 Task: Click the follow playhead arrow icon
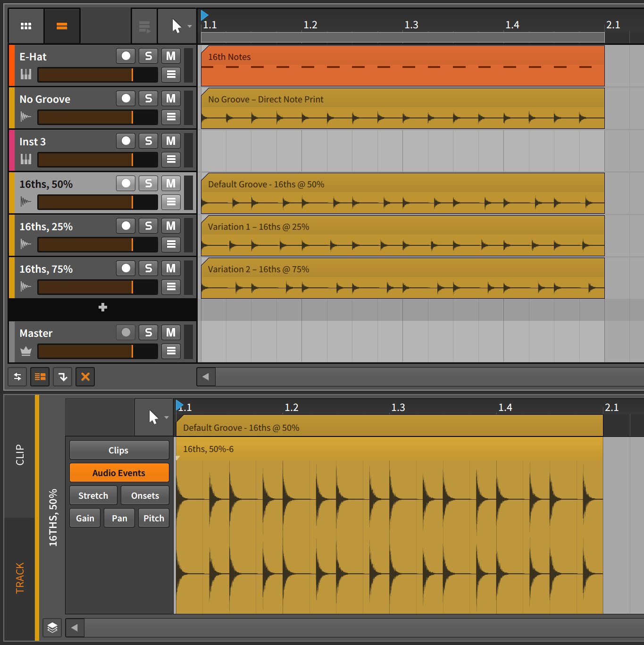point(62,377)
